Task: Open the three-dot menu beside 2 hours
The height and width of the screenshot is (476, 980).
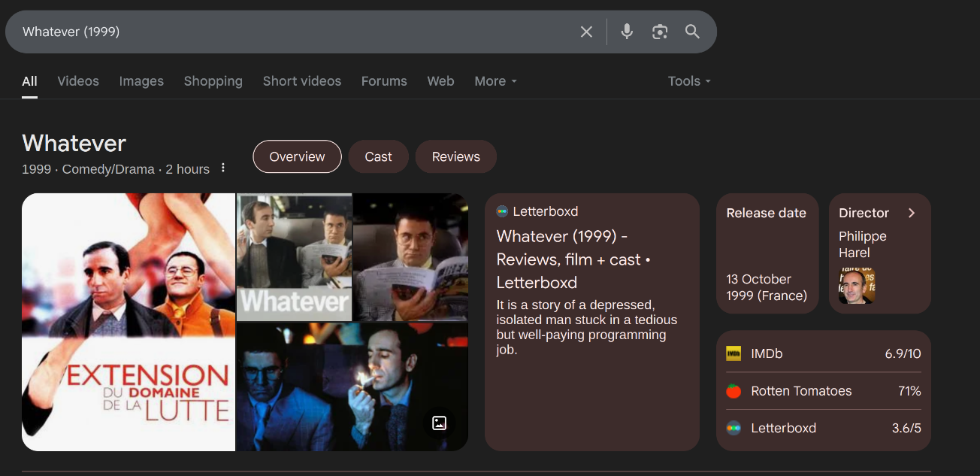Action: 223,168
